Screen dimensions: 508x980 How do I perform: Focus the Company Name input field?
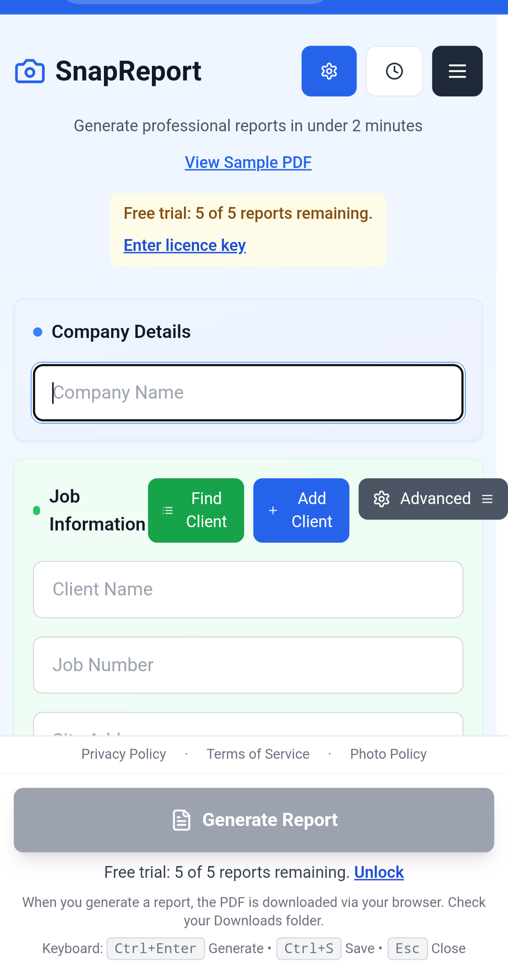click(x=248, y=393)
